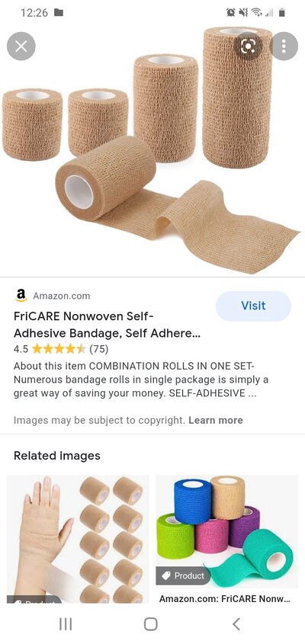The width and height of the screenshot is (305, 644).
Task: Click the Visit button
Action: (253, 306)
